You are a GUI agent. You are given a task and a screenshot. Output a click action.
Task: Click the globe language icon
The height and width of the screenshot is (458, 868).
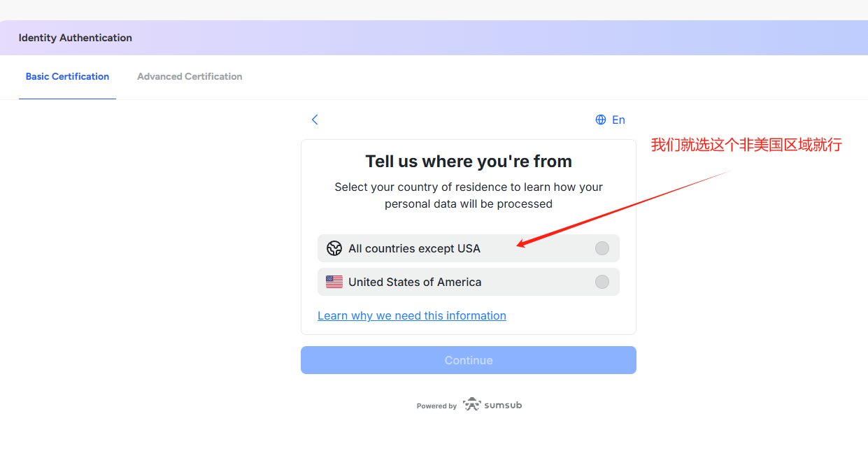tap(600, 120)
